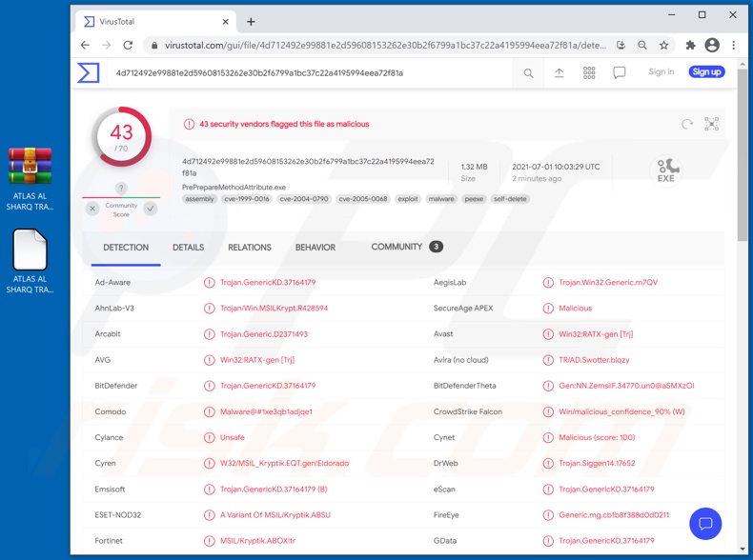The height and width of the screenshot is (560, 753).
Task: Click the VirusTotal logo icon
Action: [89, 73]
